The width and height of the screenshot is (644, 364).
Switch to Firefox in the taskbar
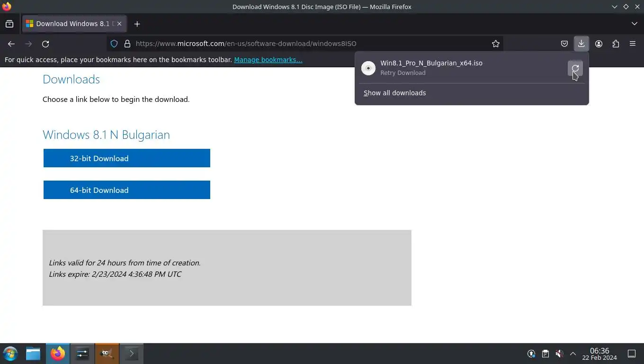[58, 354]
